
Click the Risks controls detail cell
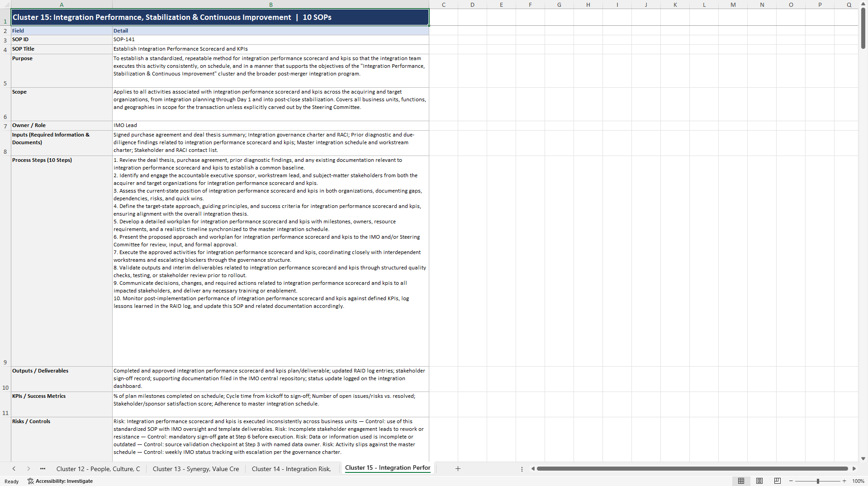270,439
